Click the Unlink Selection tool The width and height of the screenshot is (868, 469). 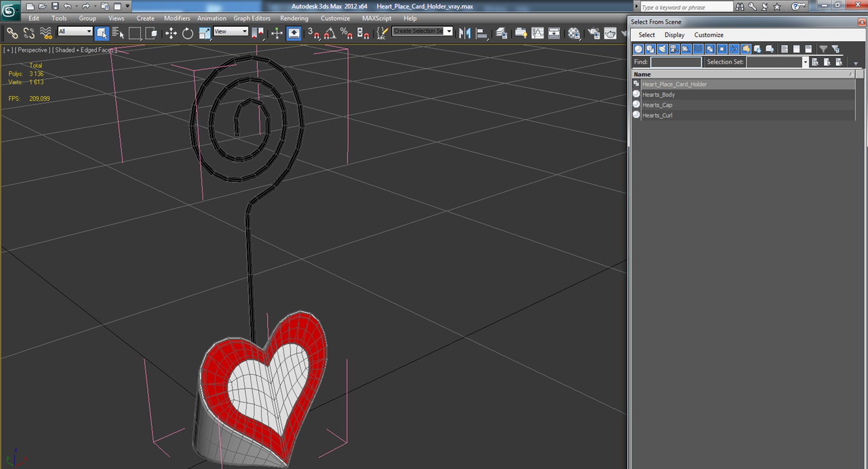(29, 33)
